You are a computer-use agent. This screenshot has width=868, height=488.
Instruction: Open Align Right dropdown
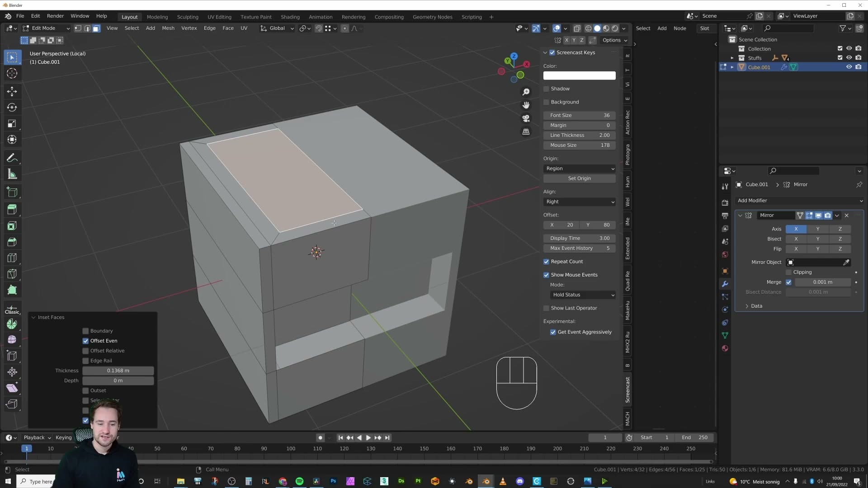[x=580, y=202]
